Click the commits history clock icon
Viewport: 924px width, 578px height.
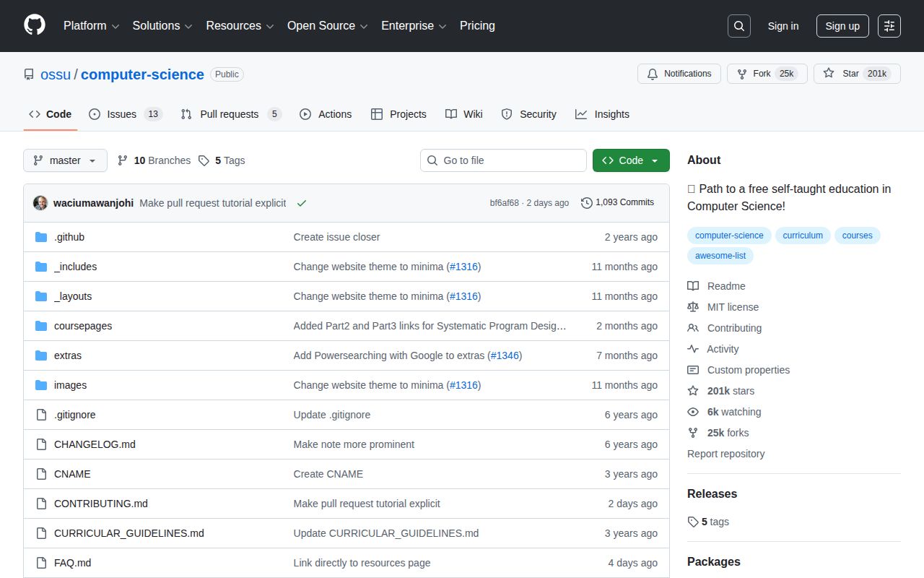pyautogui.click(x=587, y=203)
